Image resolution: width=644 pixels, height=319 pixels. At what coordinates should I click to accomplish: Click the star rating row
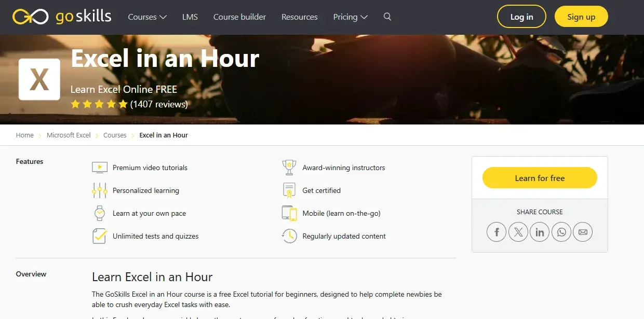(99, 104)
